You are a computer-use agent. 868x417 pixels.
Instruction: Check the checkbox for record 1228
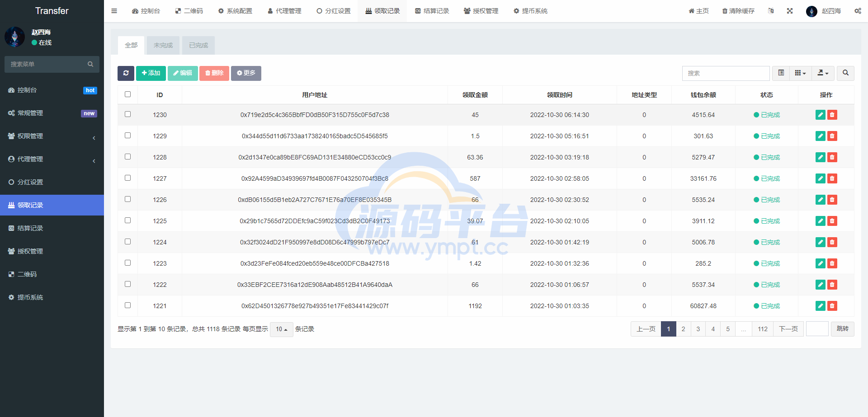[x=127, y=157]
